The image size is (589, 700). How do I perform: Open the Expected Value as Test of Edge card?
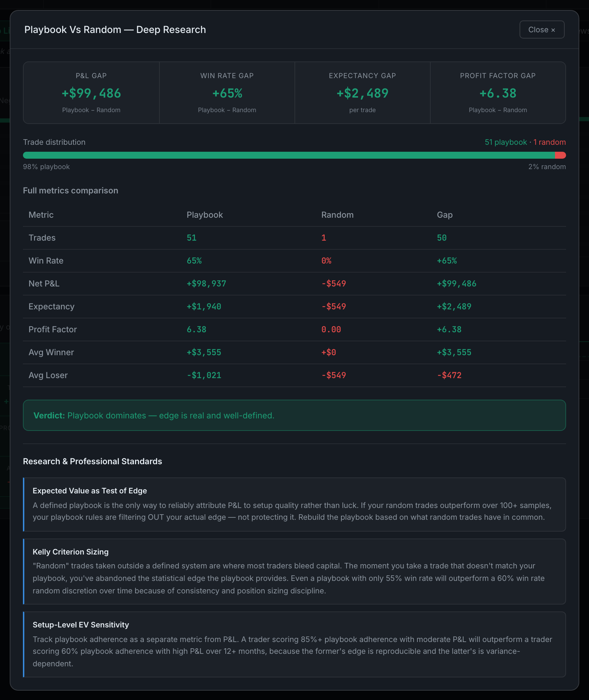click(294, 505)
